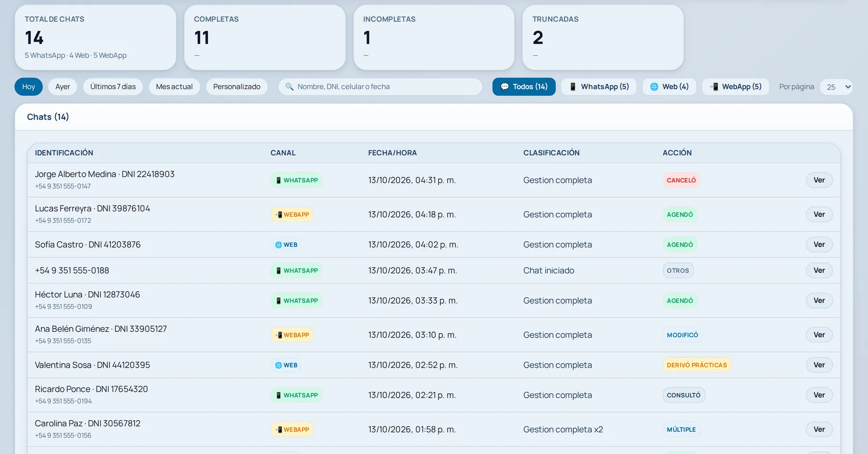Viewport: 868px width, 454px height.
Task: Click the Truncadas summary card
Action: (603, 38)
